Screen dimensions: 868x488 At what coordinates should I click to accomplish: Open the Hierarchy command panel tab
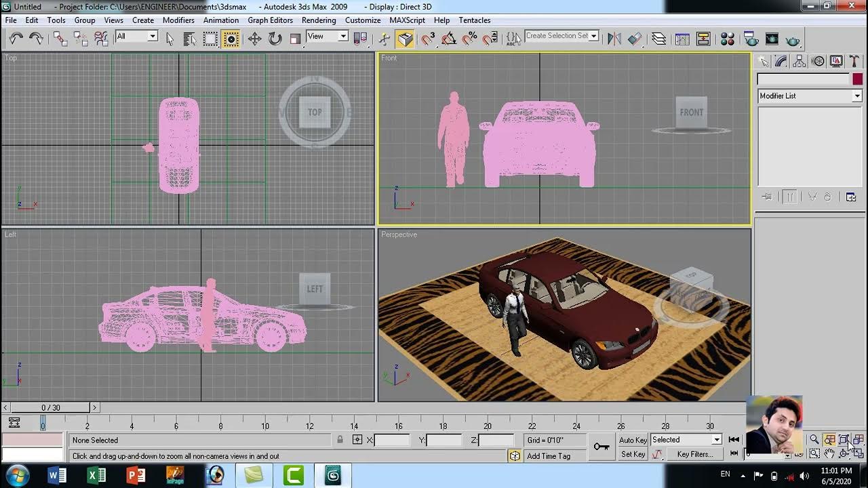pos(800,62)
